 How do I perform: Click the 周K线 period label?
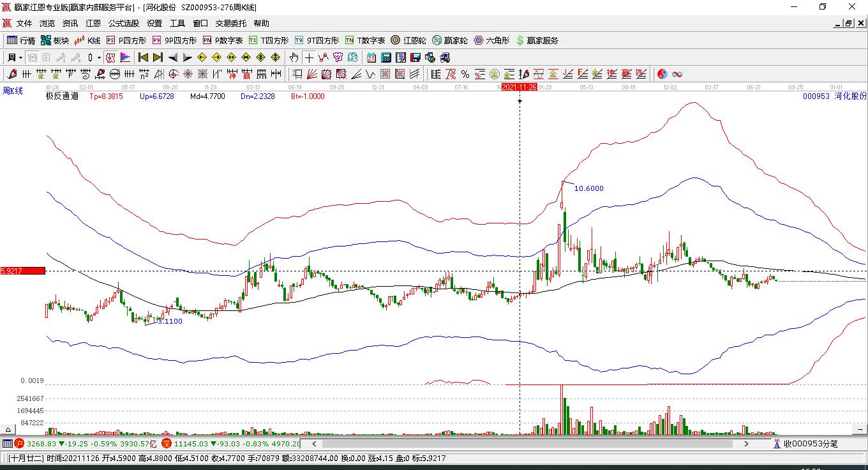[12, 91]
